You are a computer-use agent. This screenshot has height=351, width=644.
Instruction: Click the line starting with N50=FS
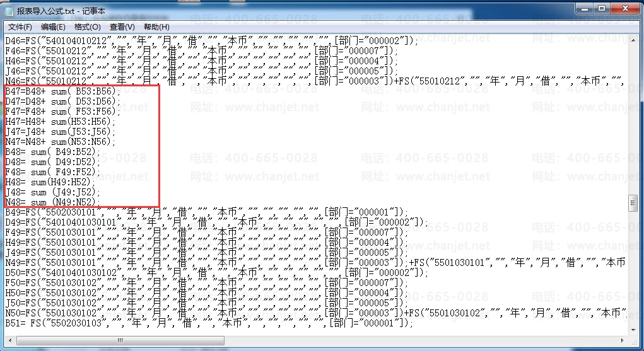point(315,313)
